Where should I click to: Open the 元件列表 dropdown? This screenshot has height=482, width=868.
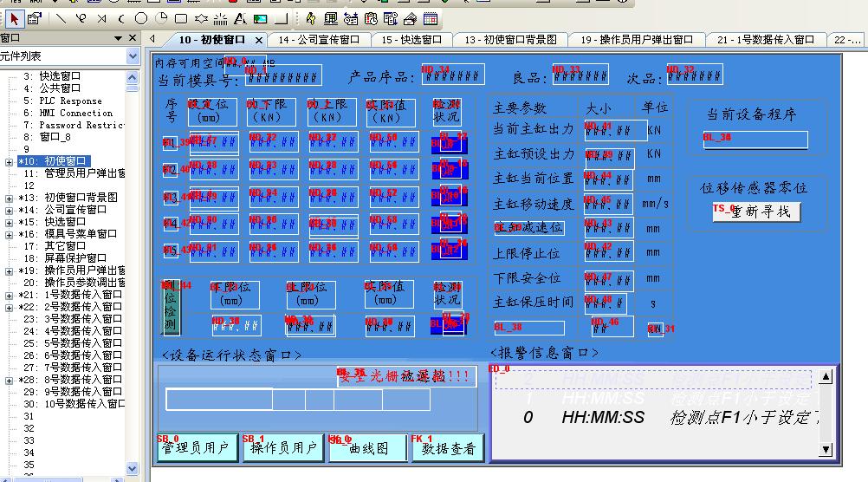coord(133,56)
